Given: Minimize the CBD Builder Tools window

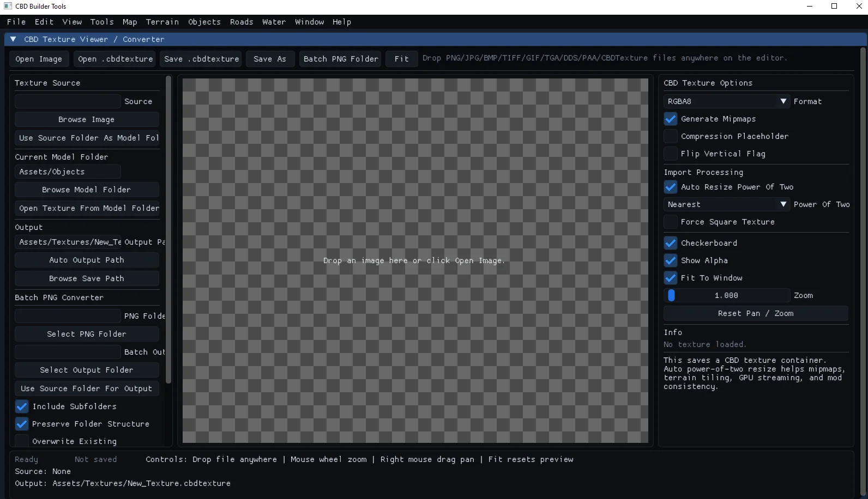Looking at the screenshot, I should coord(810,7).
